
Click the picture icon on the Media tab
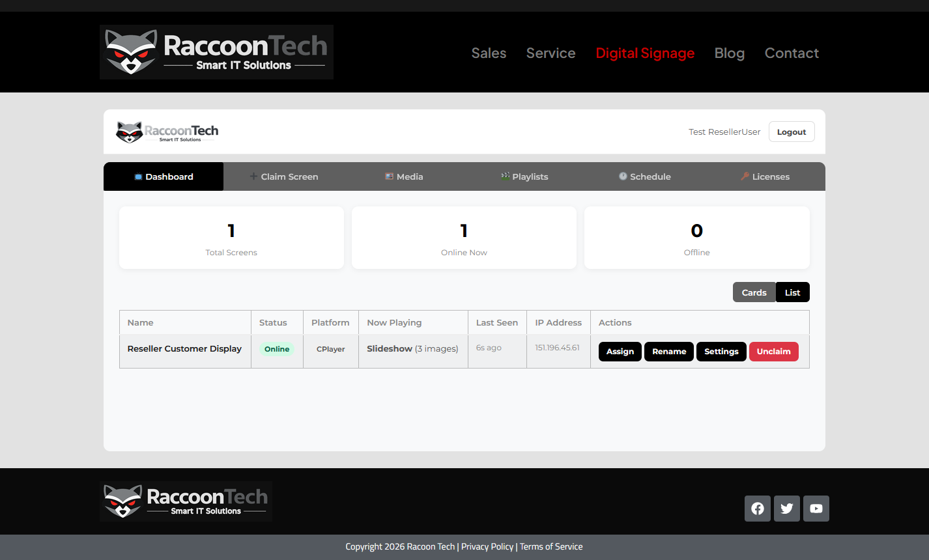tap(389, 176)
